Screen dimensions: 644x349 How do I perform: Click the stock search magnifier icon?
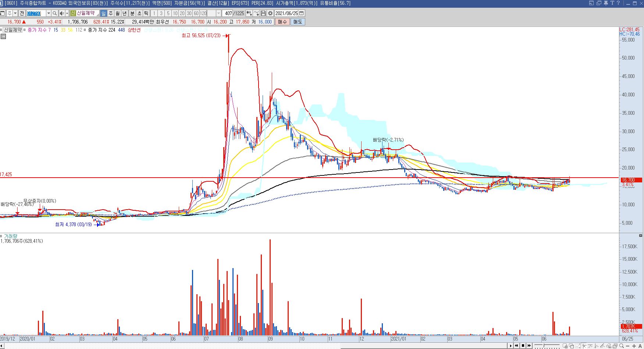(55, 13)
